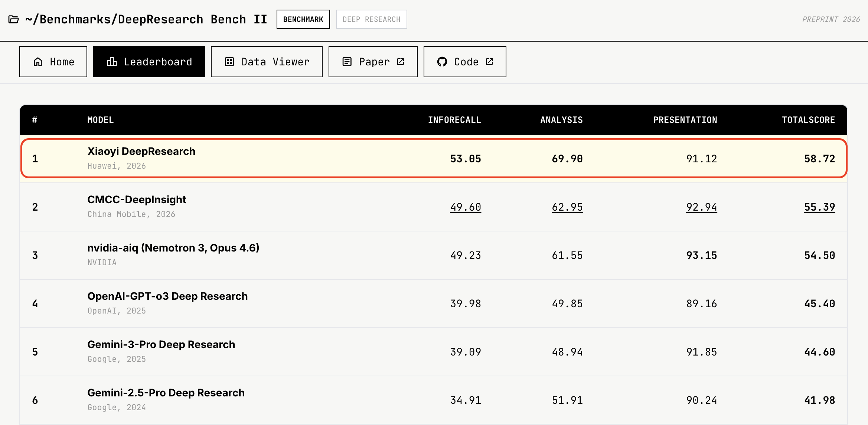Select the CMCC-DeepInsight model name
The width and height of the screenshot is (868, 425).
point(137,200)
